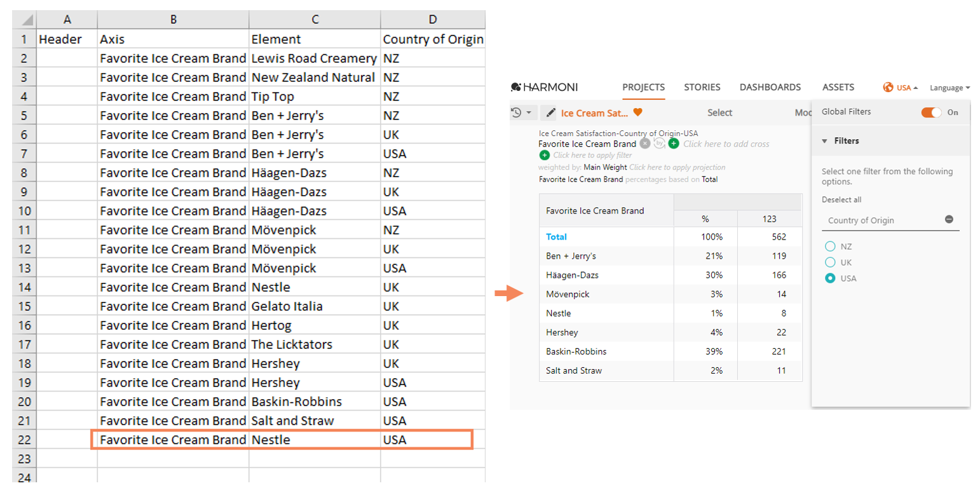Click Nestle cell in Excel row 22
Viewport: 980px width, 488px height.
click(315, 440)
